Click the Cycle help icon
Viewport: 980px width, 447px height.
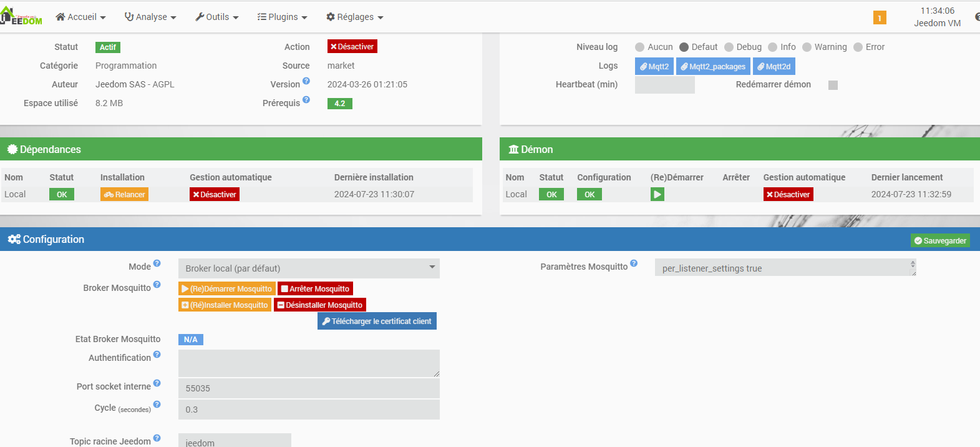tap(157, 405)
